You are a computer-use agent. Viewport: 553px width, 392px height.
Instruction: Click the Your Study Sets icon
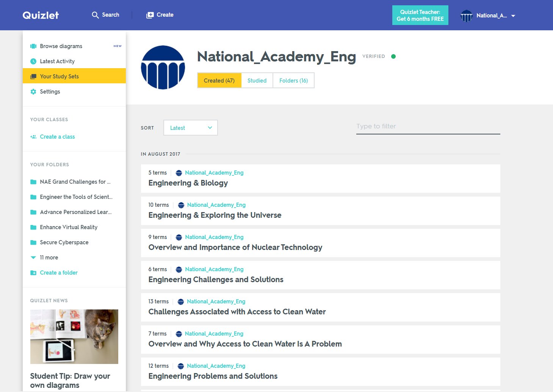(33, 77)
